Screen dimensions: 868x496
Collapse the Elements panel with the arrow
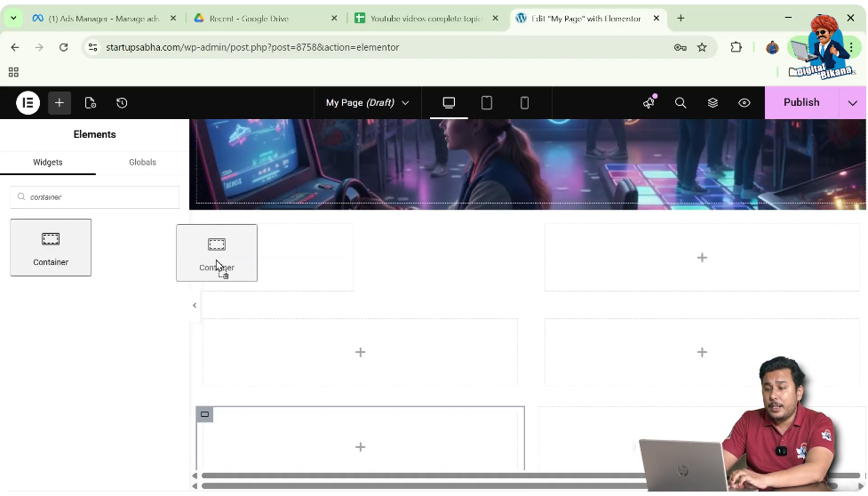pyautogui.click(x=195, y=306)
